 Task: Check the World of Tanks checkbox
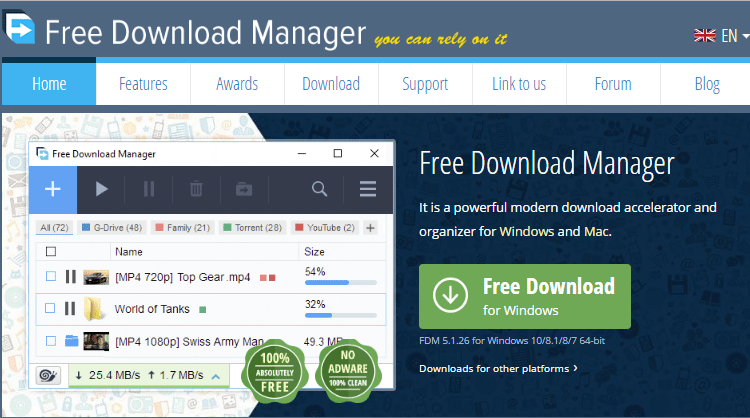point(50,308)
